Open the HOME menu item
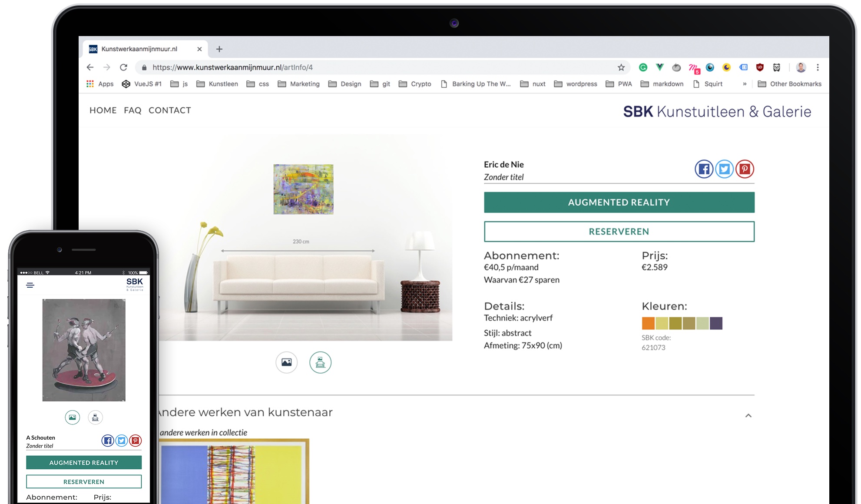861x504 pixels. (x=103, y=110)
